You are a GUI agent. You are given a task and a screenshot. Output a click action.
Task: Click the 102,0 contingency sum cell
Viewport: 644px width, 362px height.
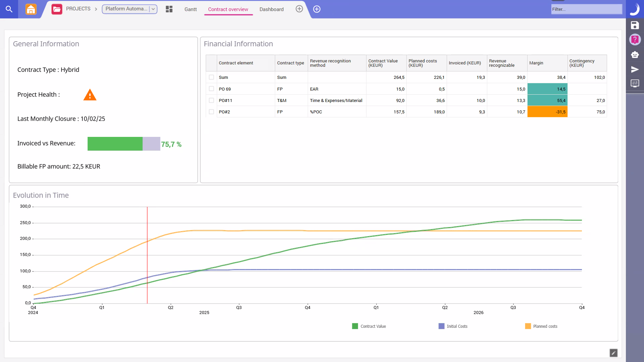[587, 77]
